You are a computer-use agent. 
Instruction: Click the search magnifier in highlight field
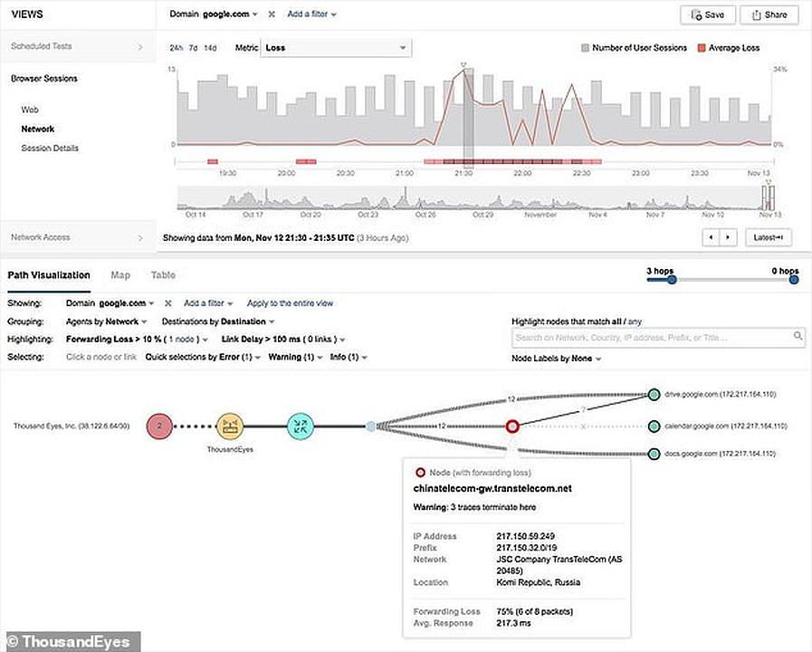[x=798, y=337]
